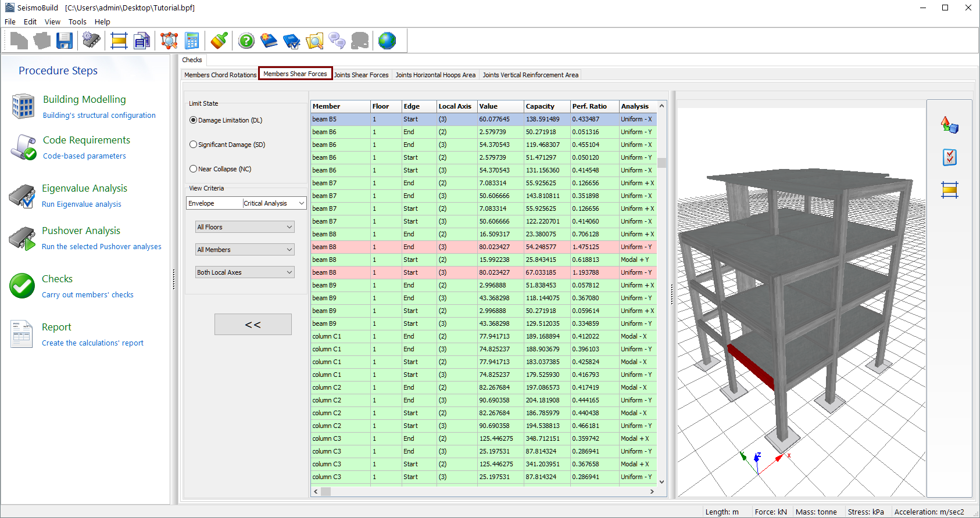Select the Significant Damage (SD) radio button
Viewport: 980px width, 518px height.
[x=194, y=145]
